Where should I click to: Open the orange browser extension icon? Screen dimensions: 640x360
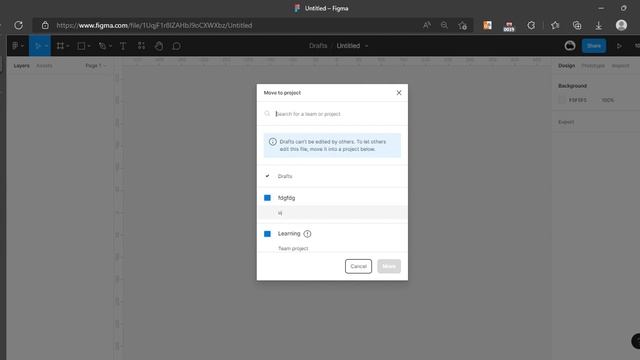click(487, 25)
